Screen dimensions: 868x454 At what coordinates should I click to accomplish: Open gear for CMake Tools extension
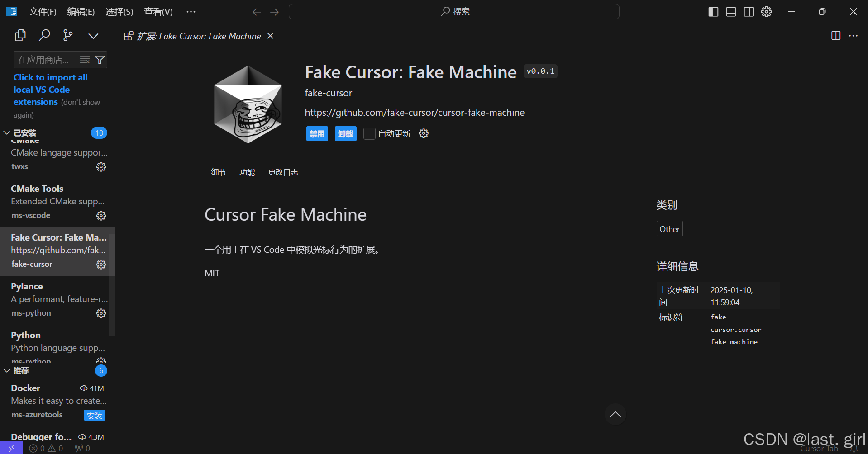click(x=101, y=216)
